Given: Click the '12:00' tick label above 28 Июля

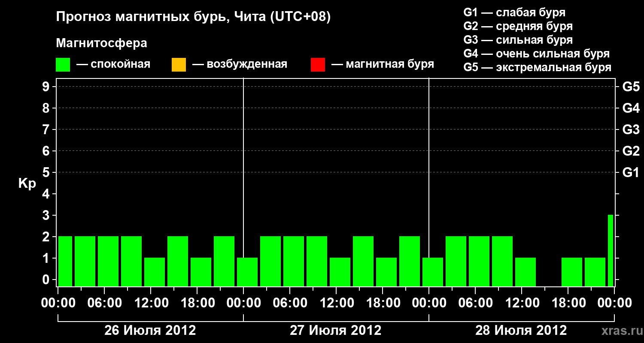Looking at the screenshot, I should tap(522, 303).
